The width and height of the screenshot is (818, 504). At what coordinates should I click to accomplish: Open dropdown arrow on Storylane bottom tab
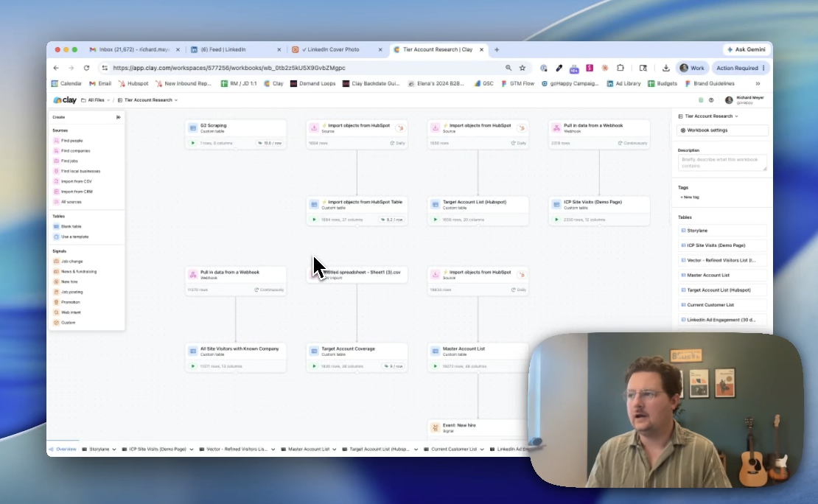tap(113, 449)
